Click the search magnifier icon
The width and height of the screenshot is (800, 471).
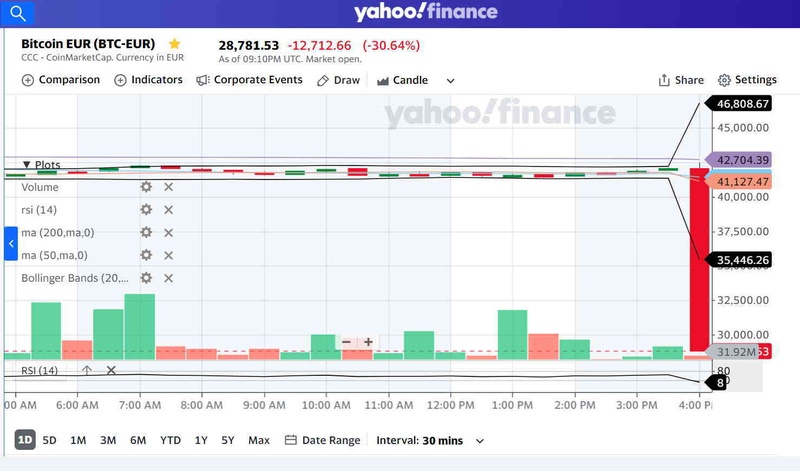(x=17, y=13)
